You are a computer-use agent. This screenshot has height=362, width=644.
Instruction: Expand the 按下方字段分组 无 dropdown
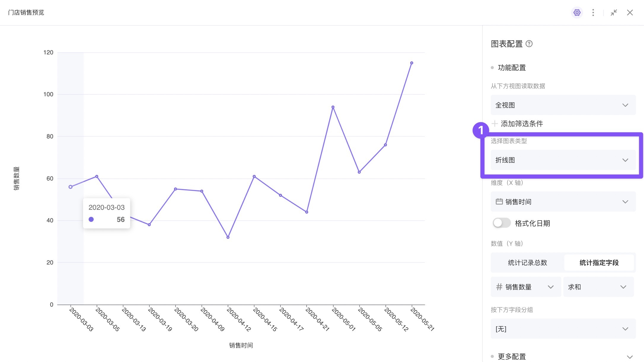click(x=562, y=328)
